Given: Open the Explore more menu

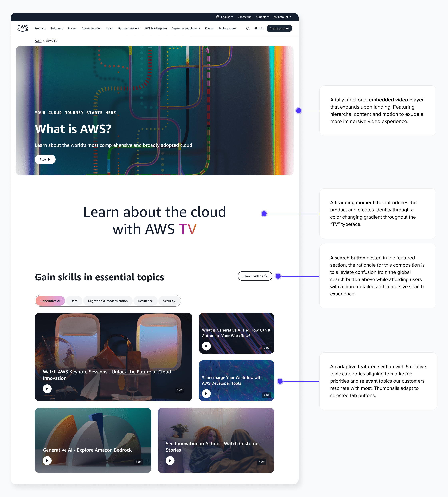Looking at the screenshot, I should click(227, 29).
